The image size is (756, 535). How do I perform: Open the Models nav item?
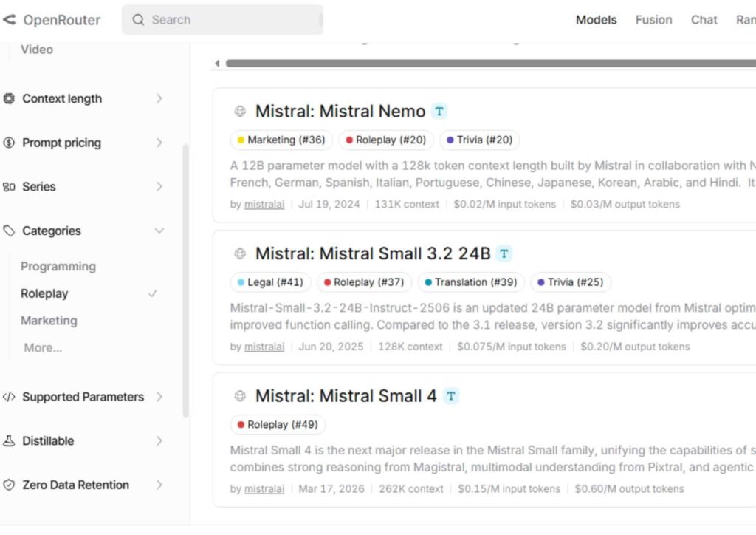596,20
